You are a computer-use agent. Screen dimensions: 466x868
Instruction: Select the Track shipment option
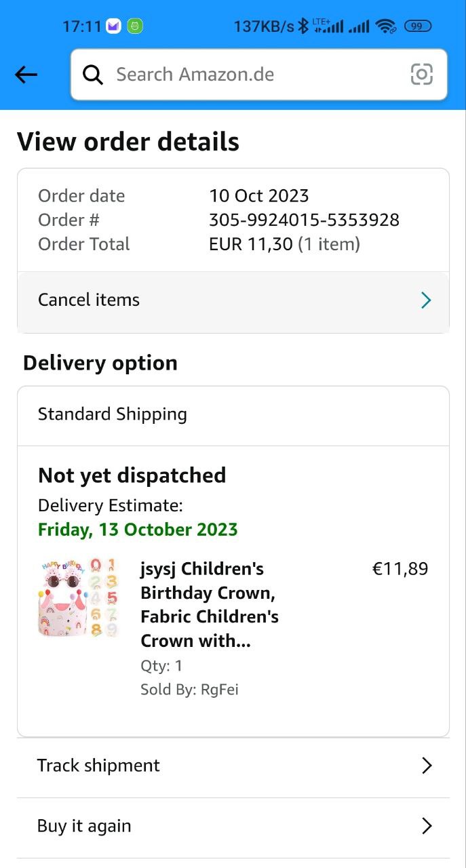98,766
